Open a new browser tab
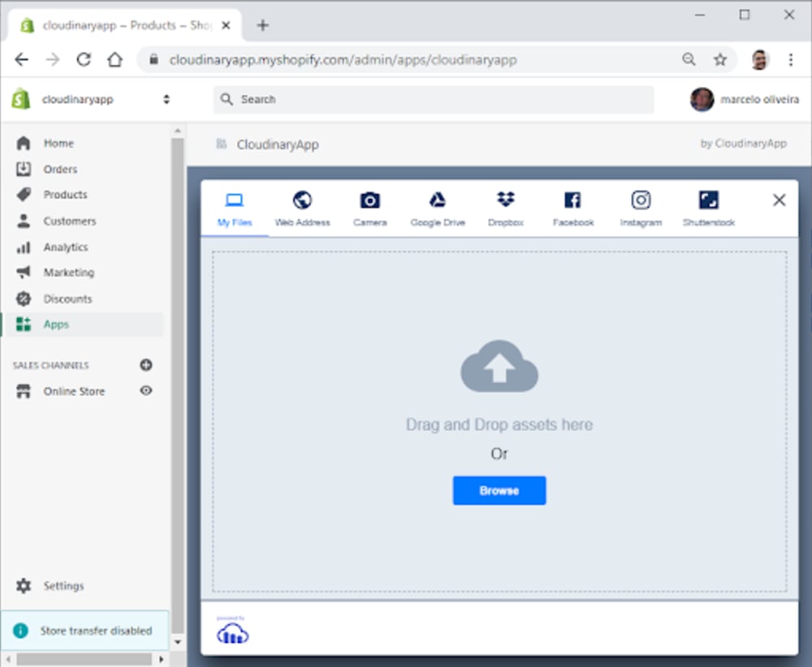812x667 pixels. tap(262, 25)
